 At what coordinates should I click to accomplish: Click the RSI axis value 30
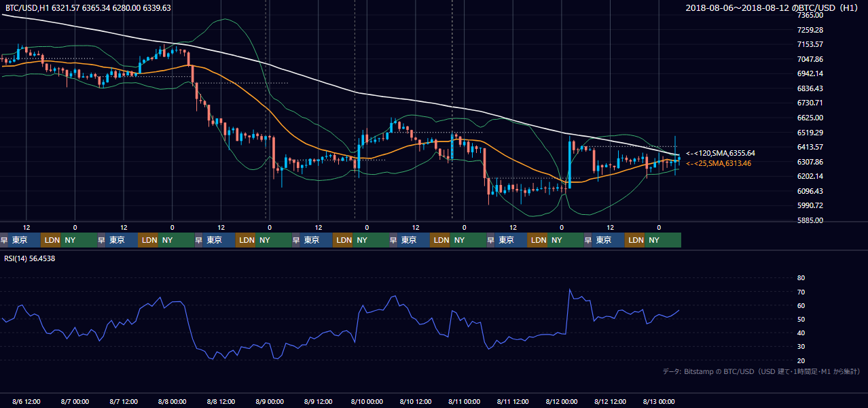pos(801,347)
